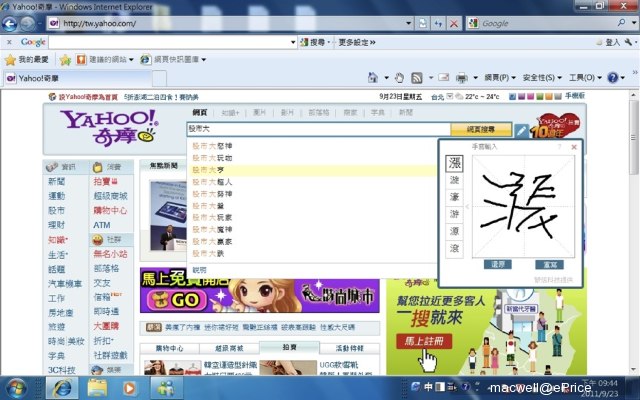This screenshot has height=400, width=640.
Task: Click the pencil handwriting input icon
Action: (521, 131)
